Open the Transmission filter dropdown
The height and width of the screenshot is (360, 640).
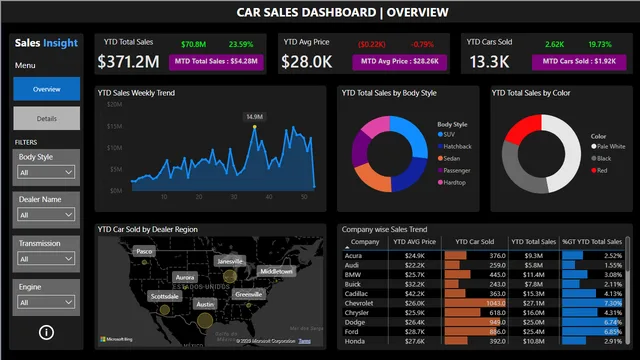[x=46, y=259]
